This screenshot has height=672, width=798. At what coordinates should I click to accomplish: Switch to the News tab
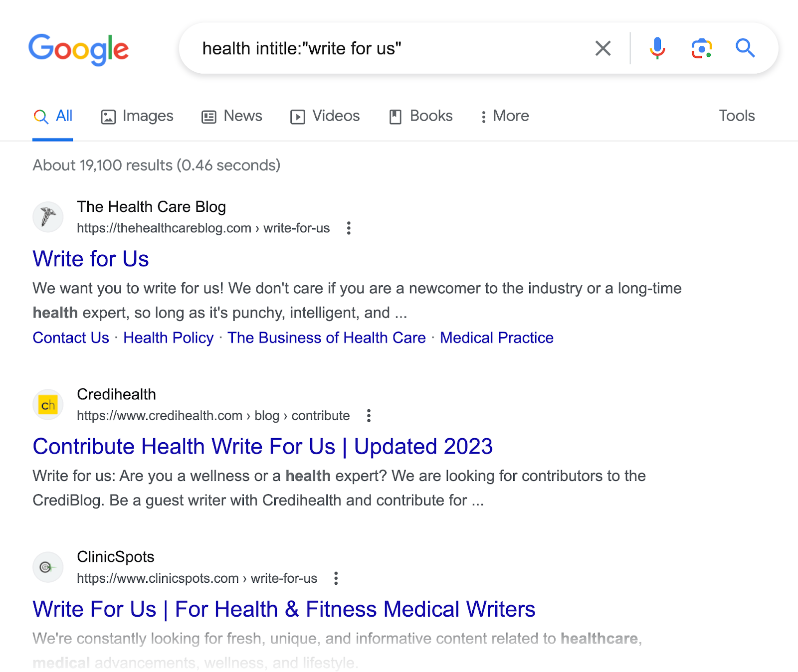[x=231, y=116]
